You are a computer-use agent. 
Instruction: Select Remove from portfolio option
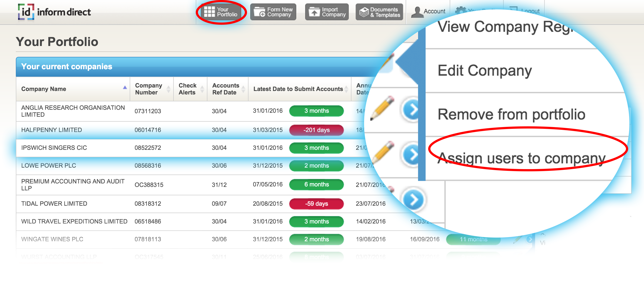[511, 114]
